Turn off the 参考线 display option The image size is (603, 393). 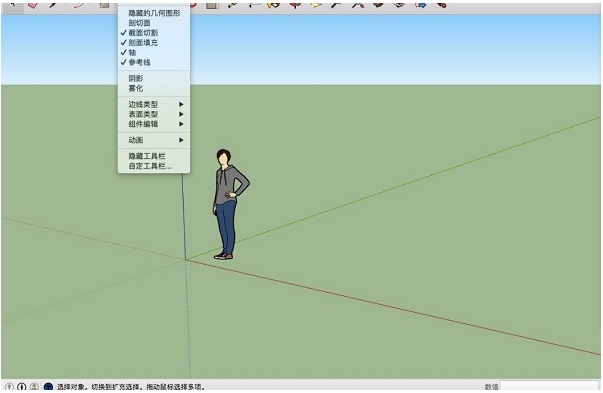(x=153, y=62)
